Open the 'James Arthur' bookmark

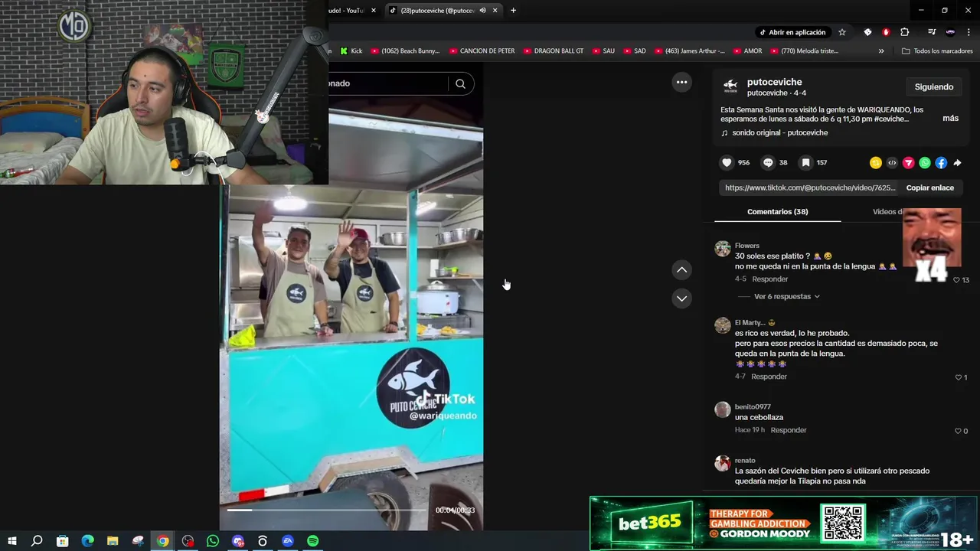(x=688, y=51)
